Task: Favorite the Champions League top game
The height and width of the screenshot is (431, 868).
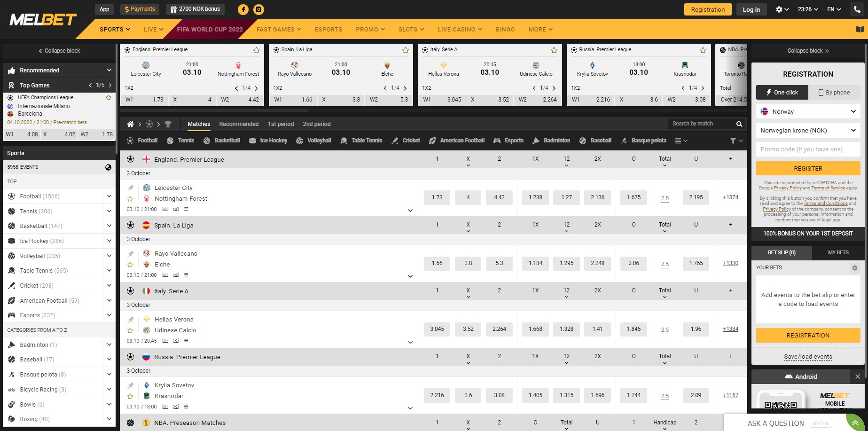Action: tap(109, 98)
